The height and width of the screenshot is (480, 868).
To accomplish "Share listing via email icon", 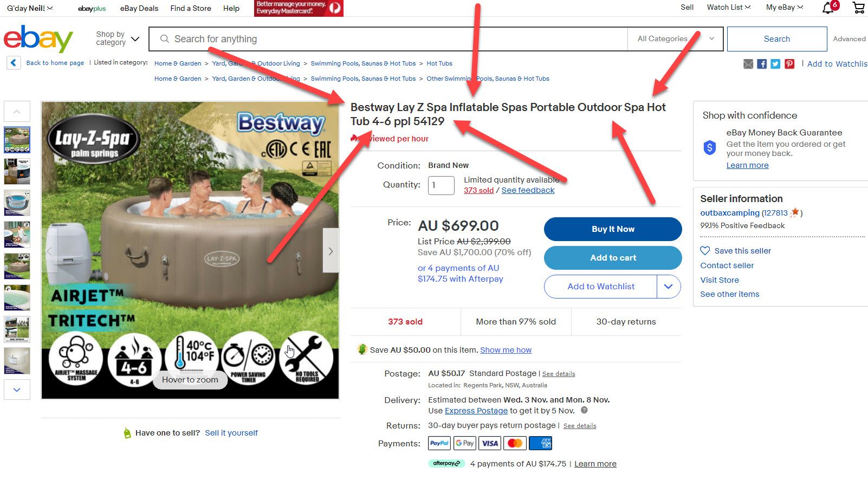I will 748,64.
